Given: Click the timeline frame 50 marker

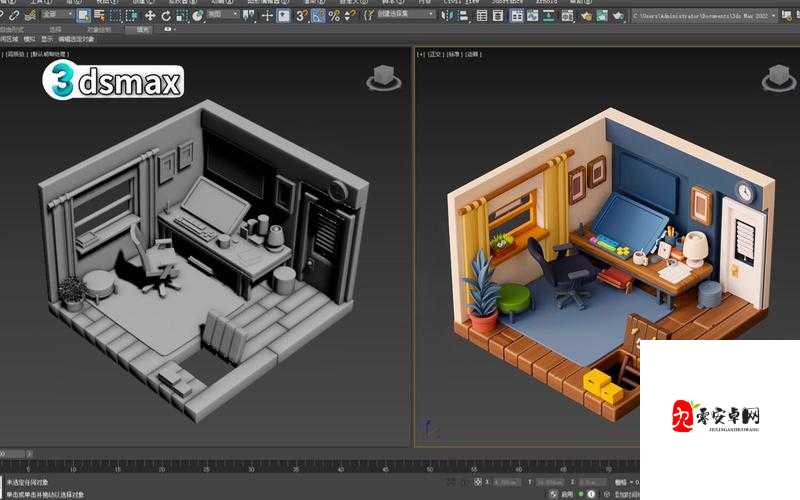Looking at the screenshot, I should (x=430, y=469).
